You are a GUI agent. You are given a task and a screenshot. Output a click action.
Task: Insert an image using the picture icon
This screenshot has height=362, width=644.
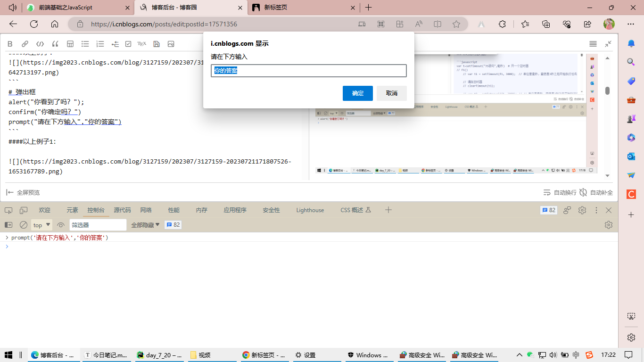pos(171,44)
